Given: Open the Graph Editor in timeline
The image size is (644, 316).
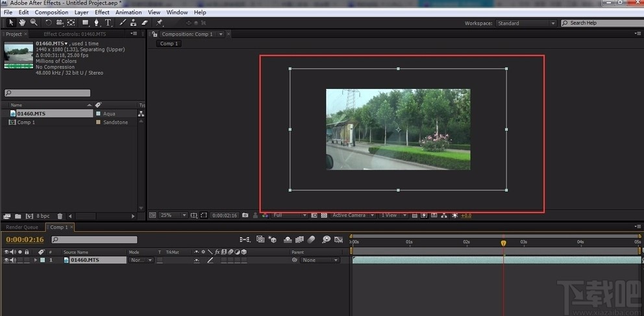Looking at the screenshot, I should click(x=338, y=239).
